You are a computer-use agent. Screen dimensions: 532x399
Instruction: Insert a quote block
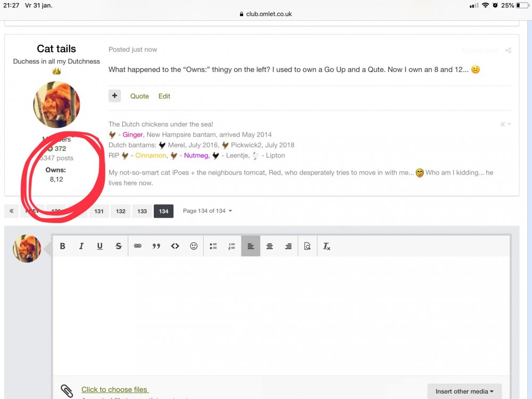(x=156, y=246)
